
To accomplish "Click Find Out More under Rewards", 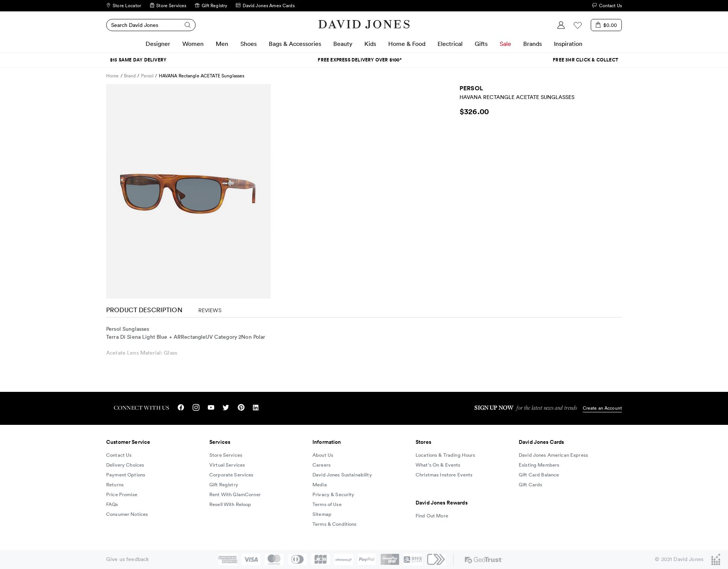I will click(x=432, y=516).
